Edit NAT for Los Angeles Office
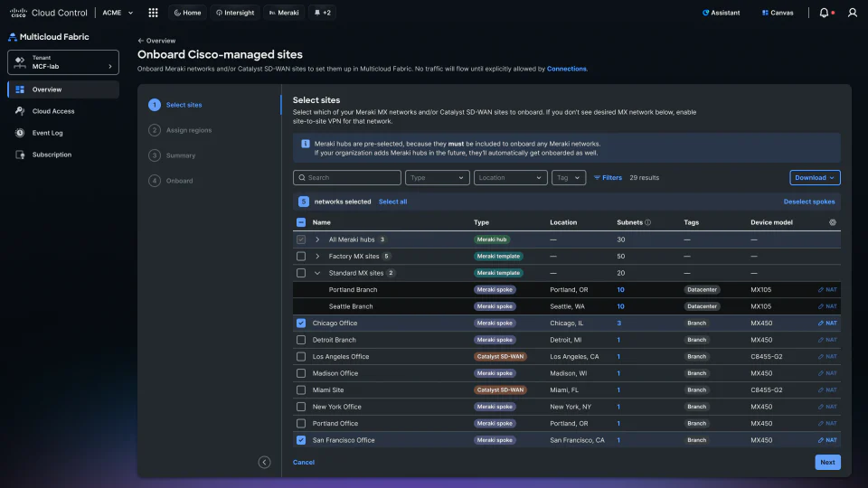 coord(827,357)
